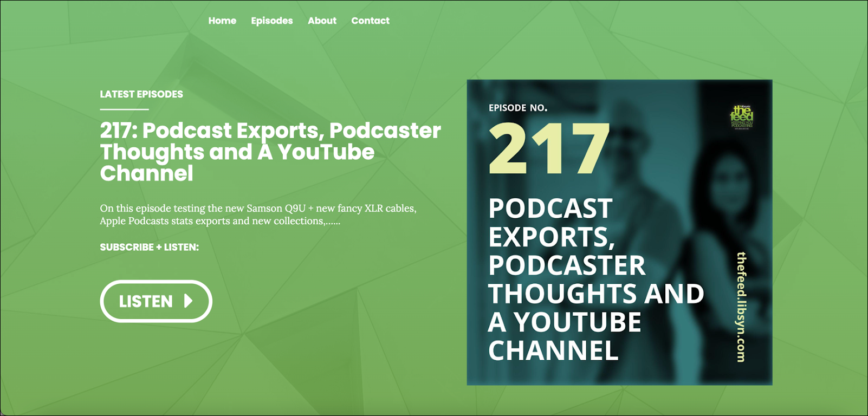
Task: Open the Home navigation link
Action: (222, 21)
